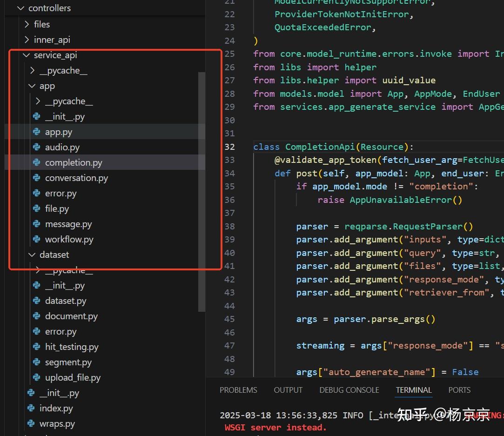
Task: Click line number 45 in gutter
Action: tap(229, 319)
